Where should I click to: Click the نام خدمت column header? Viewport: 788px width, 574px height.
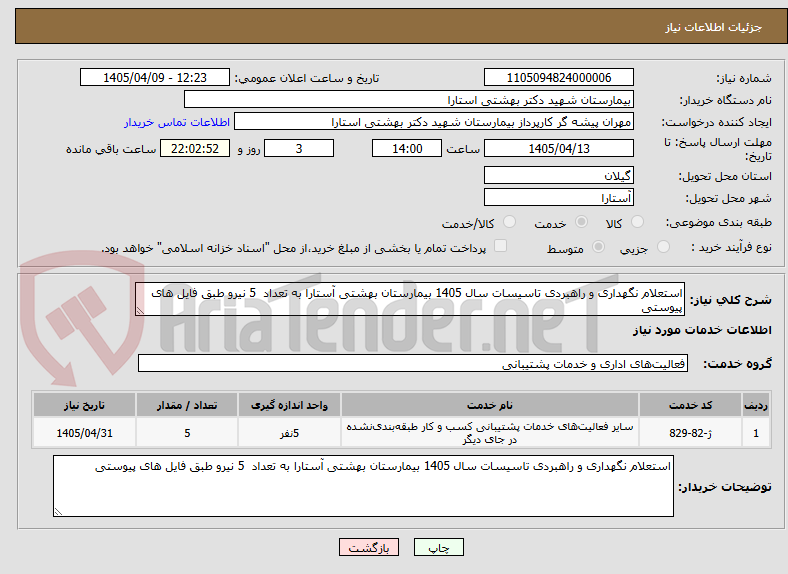(x=490, y=405)
